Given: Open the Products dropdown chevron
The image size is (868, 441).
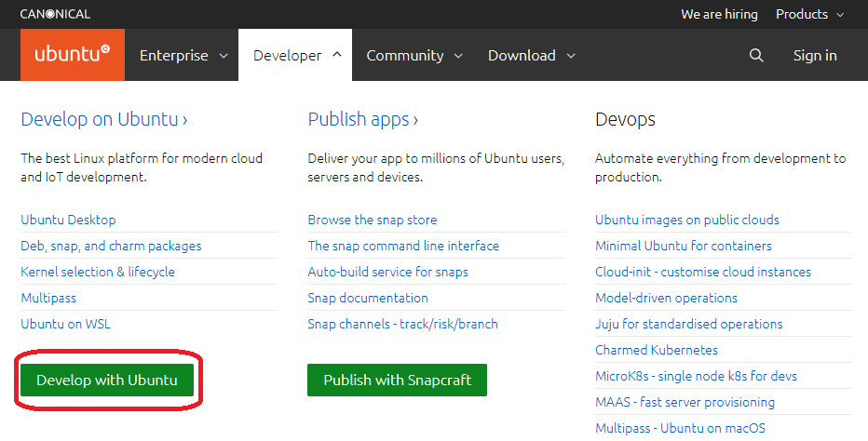Looking at the screenshot, I should click(x=840, y=15).
